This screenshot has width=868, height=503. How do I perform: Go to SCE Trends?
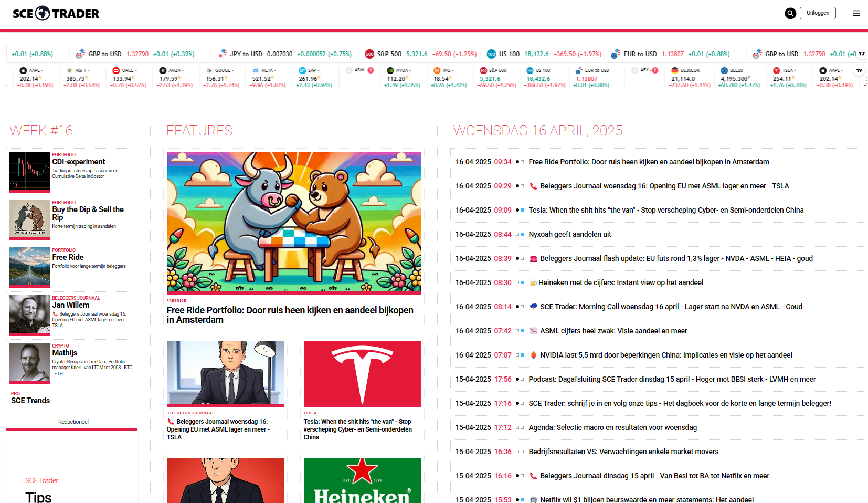click(x=30, y=401)
